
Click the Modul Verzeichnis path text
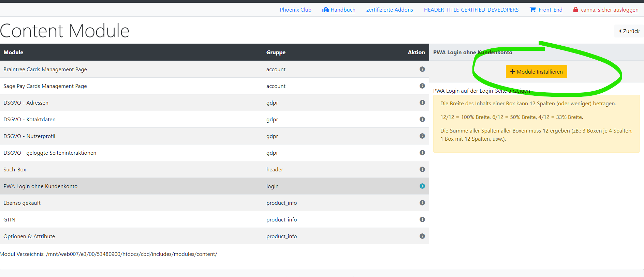108,254
